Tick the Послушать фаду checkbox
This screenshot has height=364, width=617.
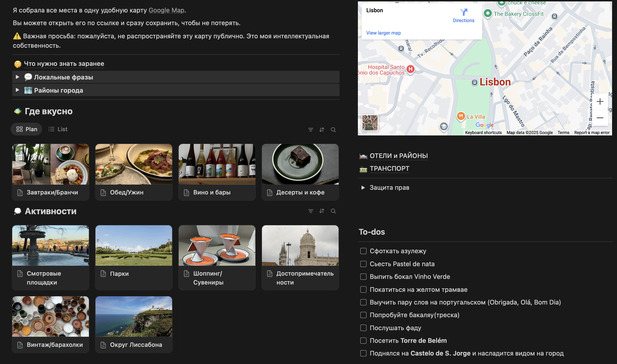coord(363,328)
